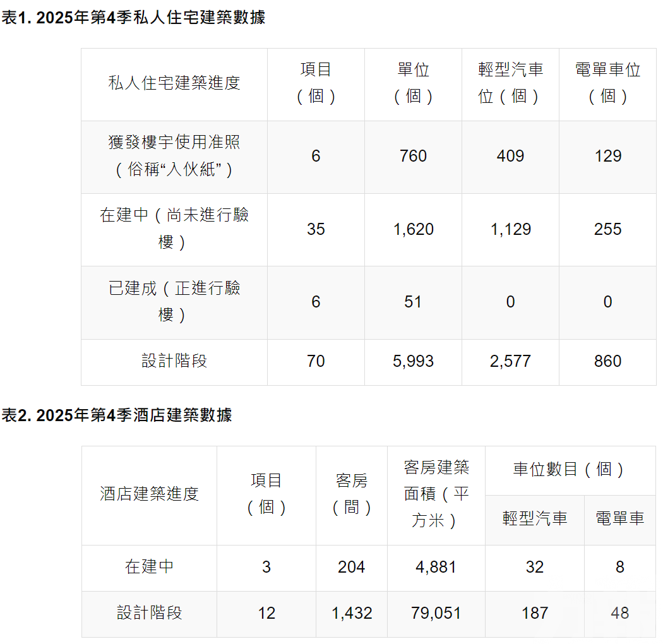Click the cell showing 4,881
Viewport: 663px width, 644px height.
point(436,567)
